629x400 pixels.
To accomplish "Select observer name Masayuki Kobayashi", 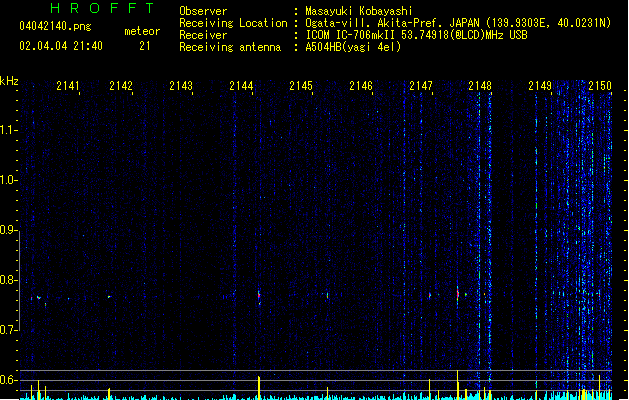I will 358,11.
